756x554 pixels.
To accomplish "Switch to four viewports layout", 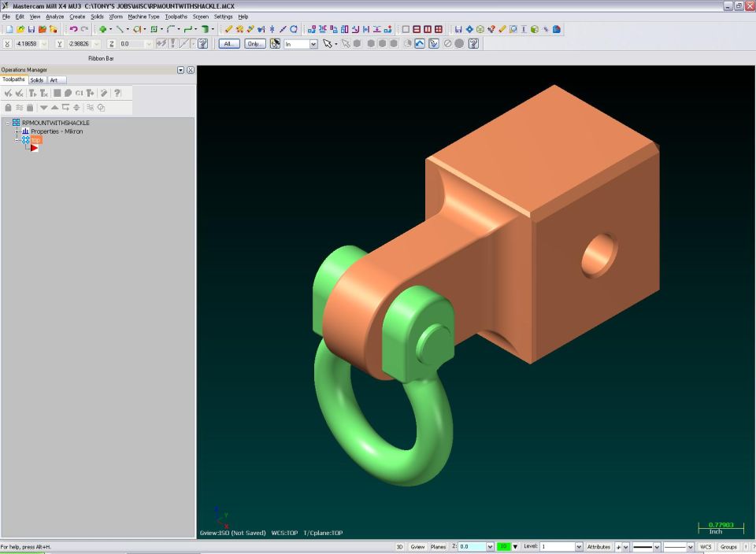I will [439, 29].
